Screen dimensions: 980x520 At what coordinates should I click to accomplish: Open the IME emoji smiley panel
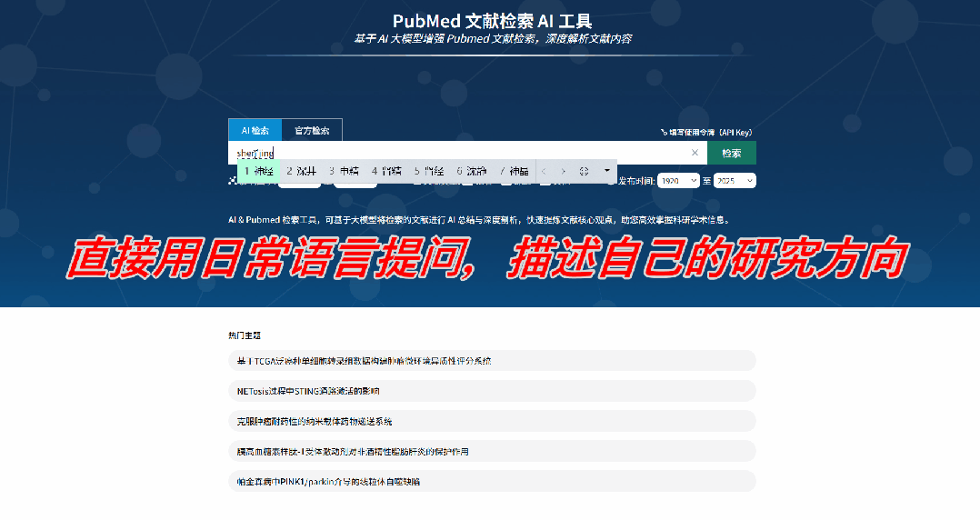click(x=584, y=171)
